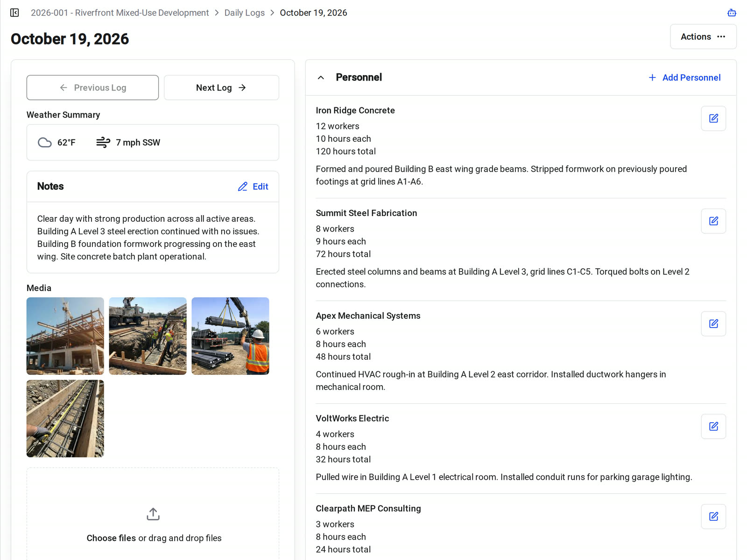Screen dimensions: 747x560
Task: Open the assistant bot icon at top right
Action: click(732, 13)
